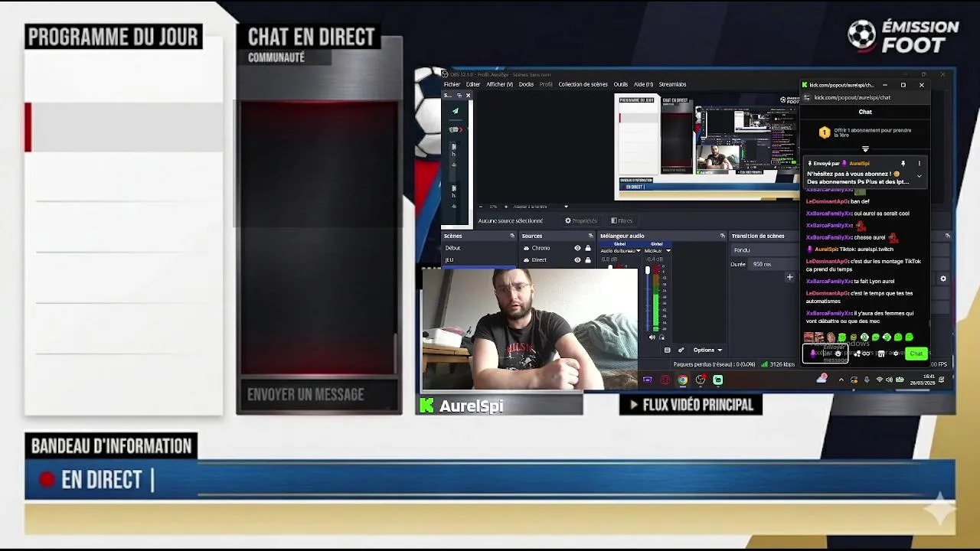This screenshot has height=551, width=980.
Task: Open Kick chat settings gear icon
Action: coord(896,353)
